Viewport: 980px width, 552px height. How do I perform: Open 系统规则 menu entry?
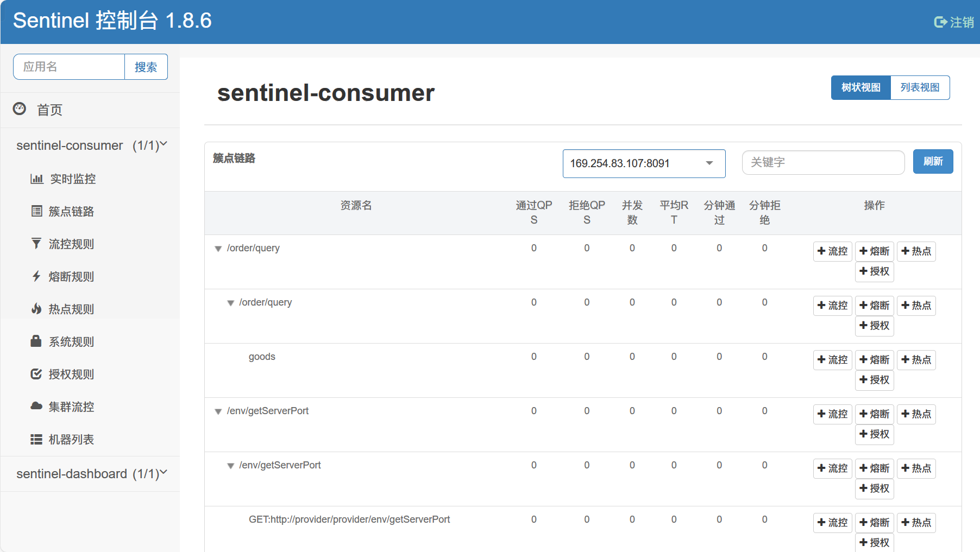coord(71,342)
